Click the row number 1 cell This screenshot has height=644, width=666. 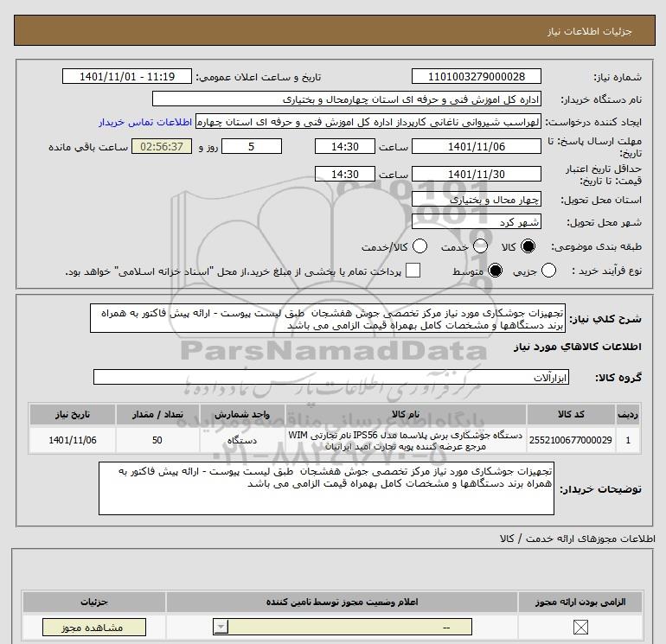pos(628,440)
